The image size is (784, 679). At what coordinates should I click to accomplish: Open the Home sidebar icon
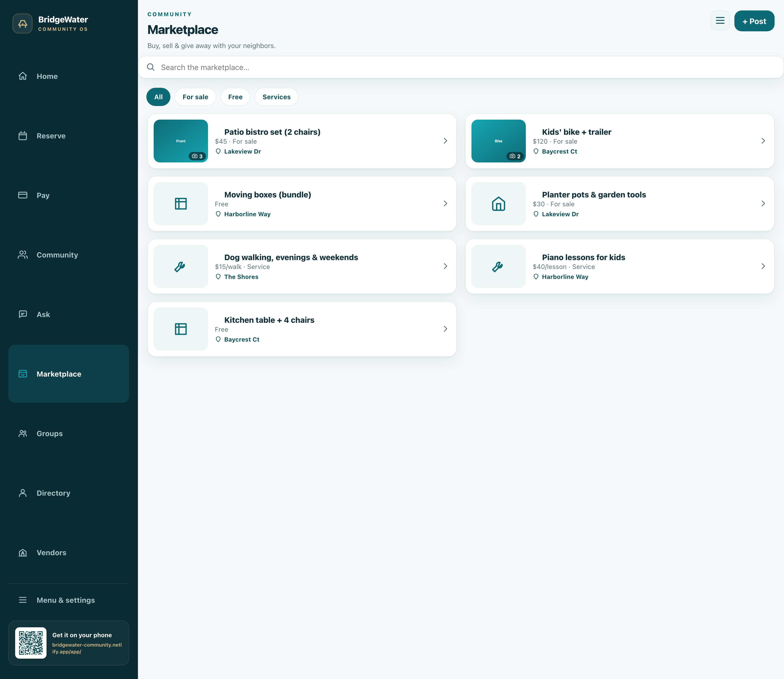click(x=23, y=76)
